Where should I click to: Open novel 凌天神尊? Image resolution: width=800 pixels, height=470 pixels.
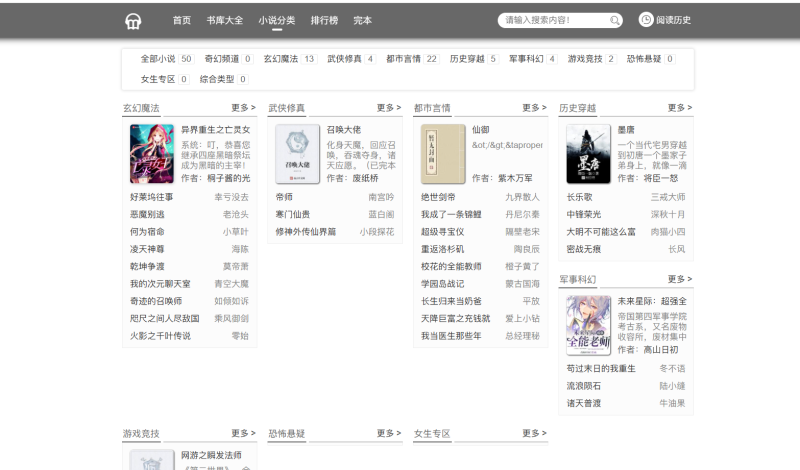point(147,249)
